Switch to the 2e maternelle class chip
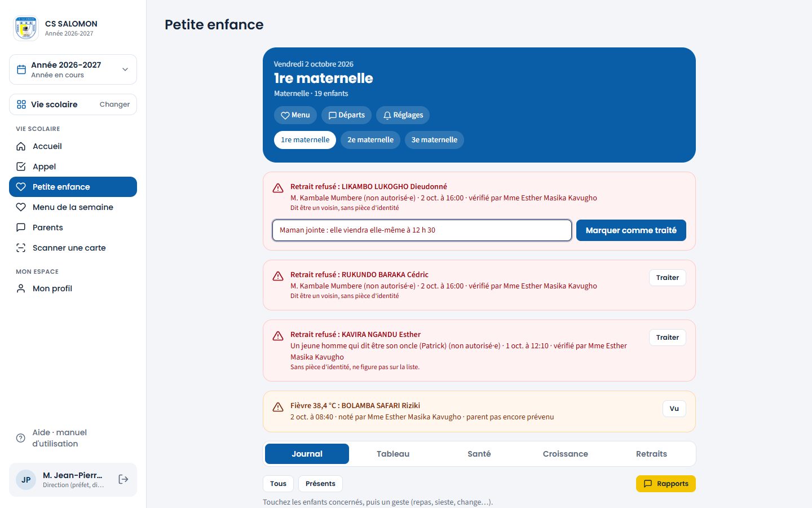The width and height of the screenshot is (812, 508). pyautogui.click(x=370, y=140)
